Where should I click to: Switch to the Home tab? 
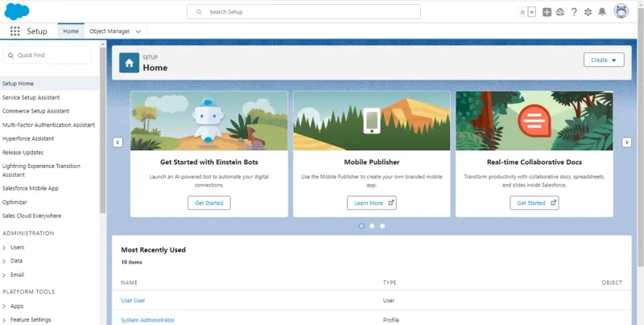[71, 31]
